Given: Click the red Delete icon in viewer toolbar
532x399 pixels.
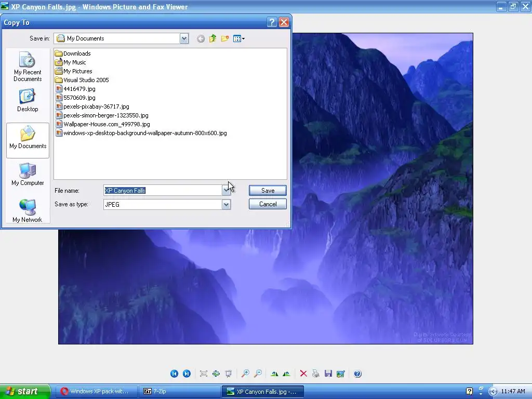Looking at the screenshot, I should click(x=303, y=374).
